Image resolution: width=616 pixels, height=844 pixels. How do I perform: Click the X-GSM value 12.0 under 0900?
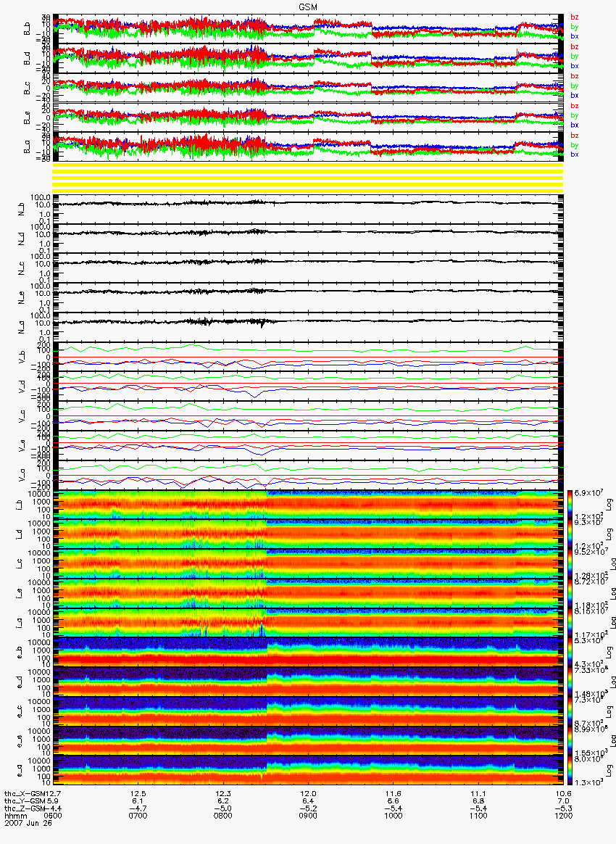point(308,793)
